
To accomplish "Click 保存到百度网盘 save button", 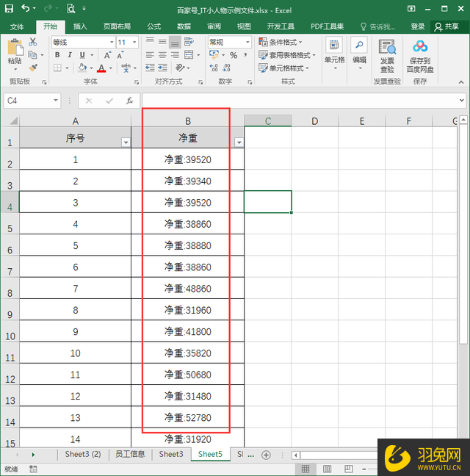I will click(x=420, y=57).
